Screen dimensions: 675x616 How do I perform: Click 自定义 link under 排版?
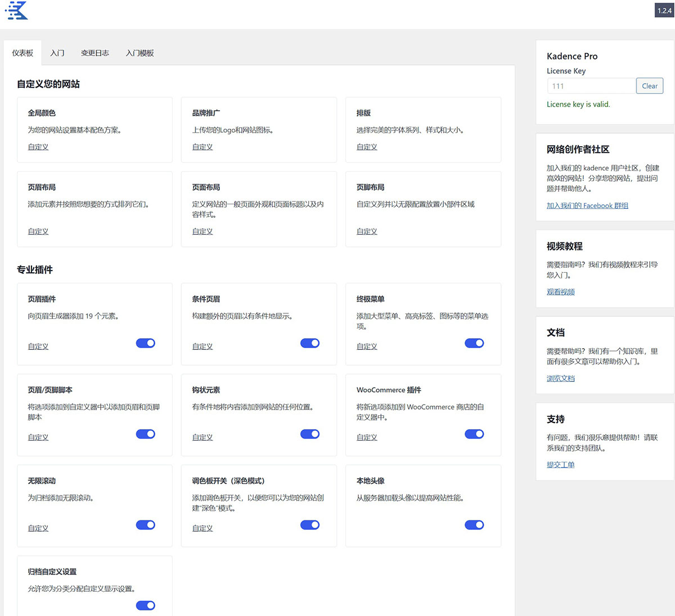tap(367, 147)
